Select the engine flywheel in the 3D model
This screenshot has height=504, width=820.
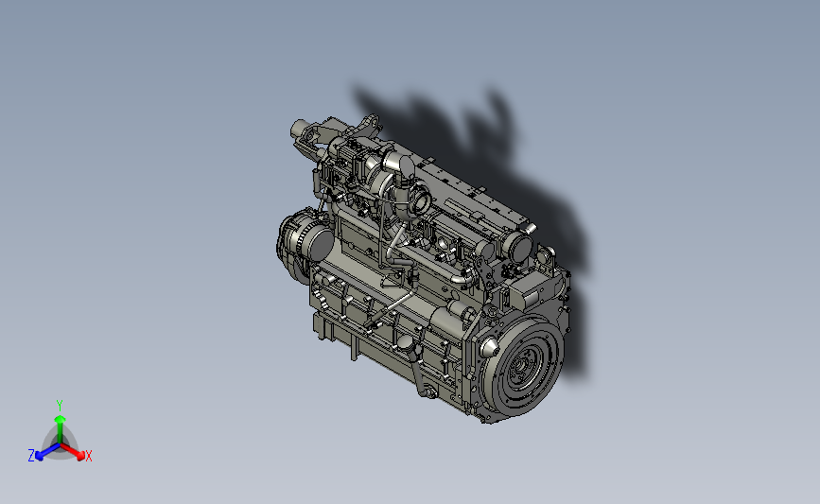523,366
